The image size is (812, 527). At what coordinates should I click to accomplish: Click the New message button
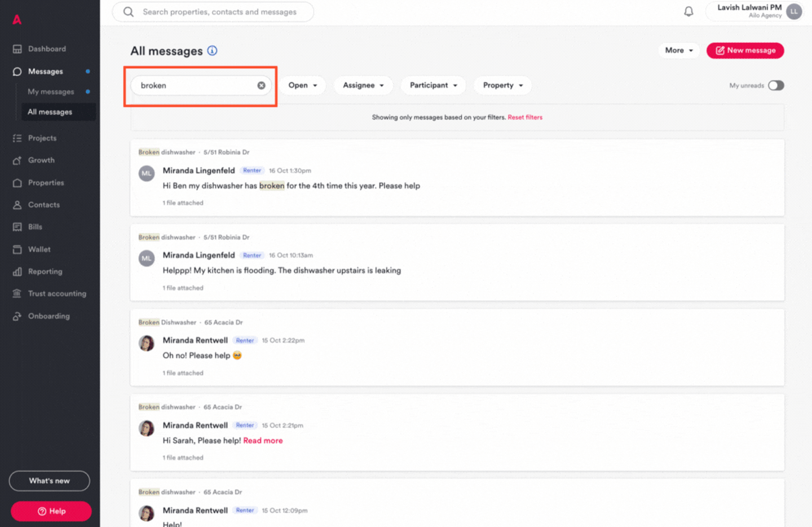(x=745, y=50)
